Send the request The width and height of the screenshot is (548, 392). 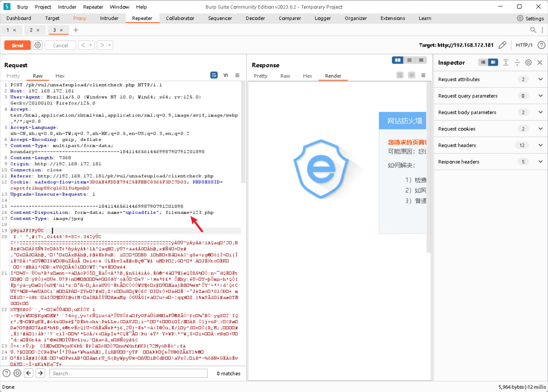17,45
